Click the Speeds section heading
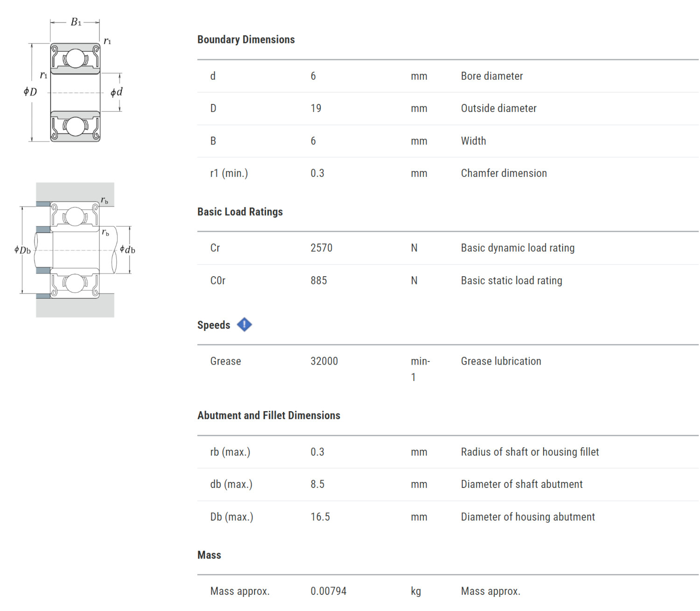Viewport: 700px width, 611px height. tap(214, 325)
